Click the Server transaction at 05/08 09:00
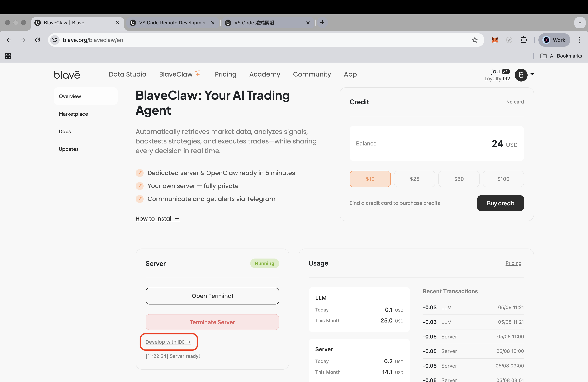Image resolution: width=588 pixels, height=382 pixels. point(473,365)
